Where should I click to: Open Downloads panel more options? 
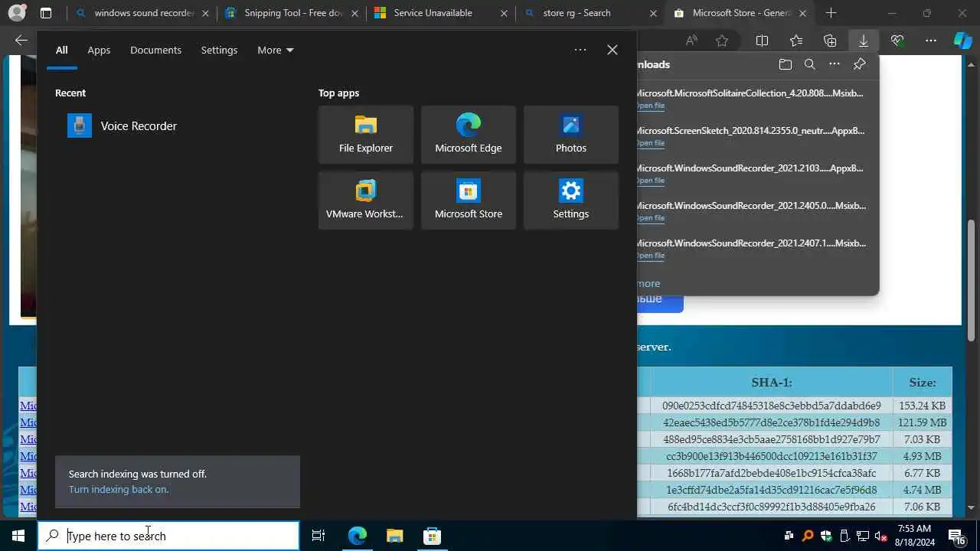[x=835, y=64]
